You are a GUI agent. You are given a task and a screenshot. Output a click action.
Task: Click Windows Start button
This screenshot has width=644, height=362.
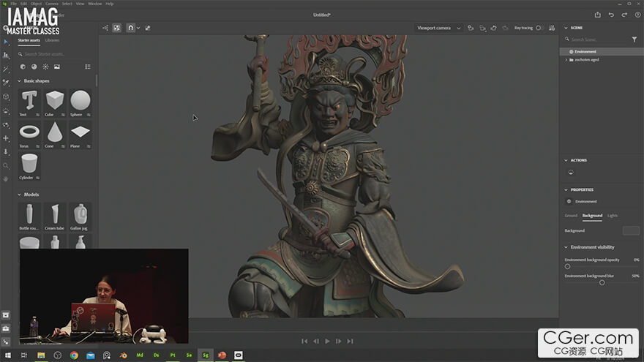point(8,355)
